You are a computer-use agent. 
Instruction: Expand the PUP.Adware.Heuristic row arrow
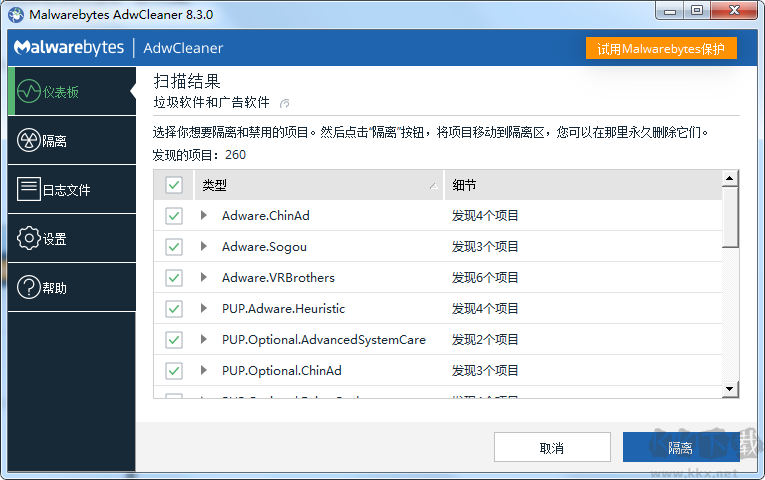tap(204, 308)
